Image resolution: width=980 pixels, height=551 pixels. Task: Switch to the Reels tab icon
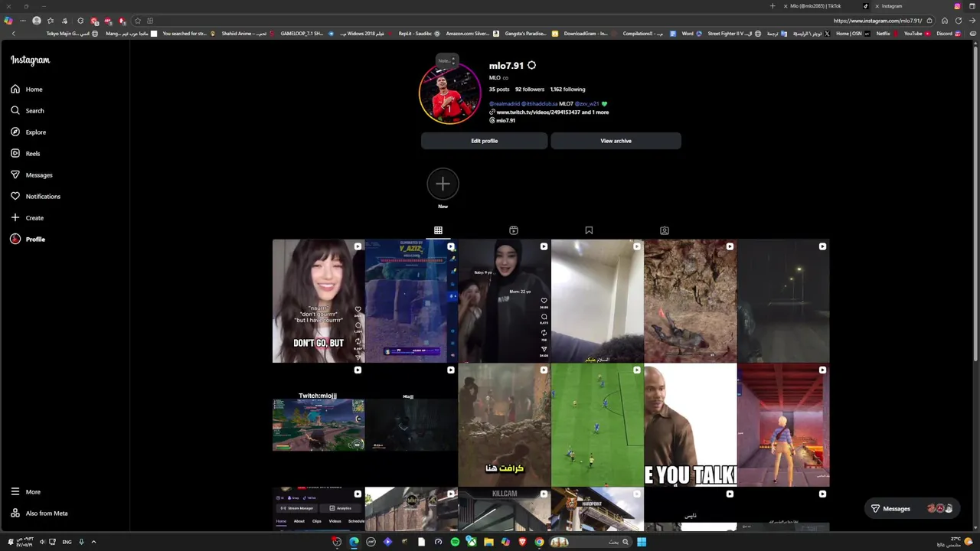pyautogui.click(x=514, y=230)
